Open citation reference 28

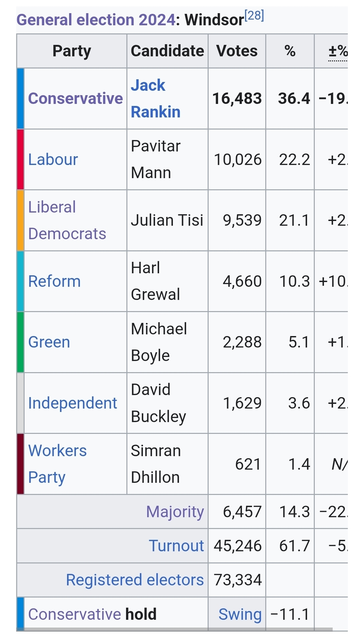pos(254,16)
